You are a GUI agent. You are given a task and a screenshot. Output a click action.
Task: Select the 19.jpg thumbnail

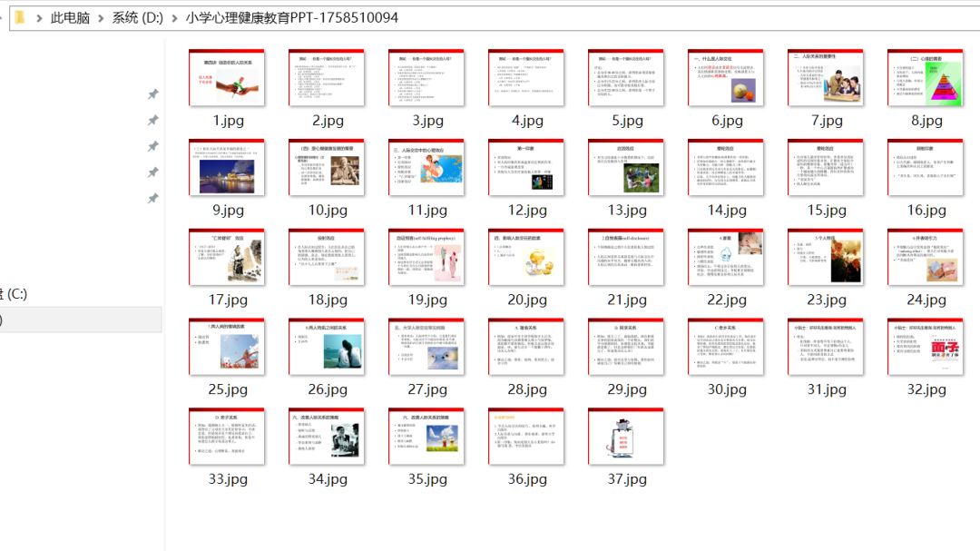point(426,257)
